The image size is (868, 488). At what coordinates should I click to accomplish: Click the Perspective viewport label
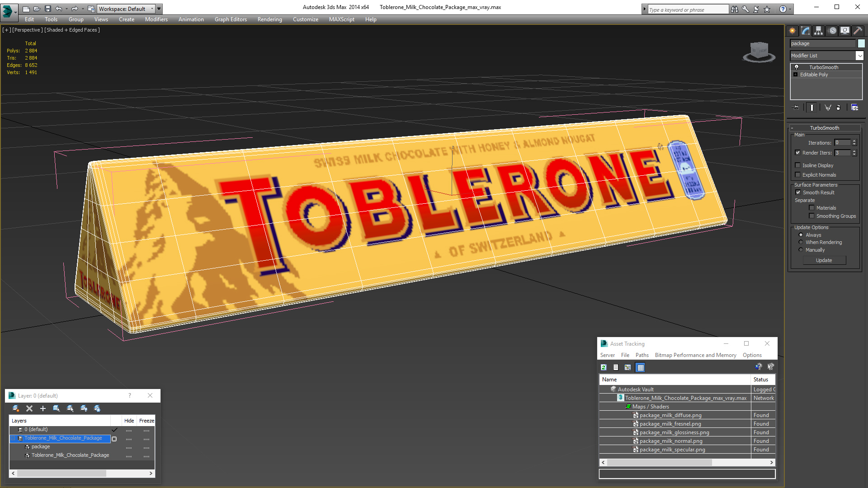click(x=27, y=30)
